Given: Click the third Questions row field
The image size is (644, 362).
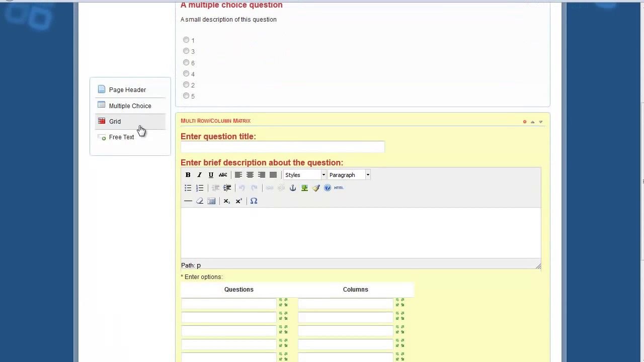Looking at the screenshot, I should click(229, 331).
